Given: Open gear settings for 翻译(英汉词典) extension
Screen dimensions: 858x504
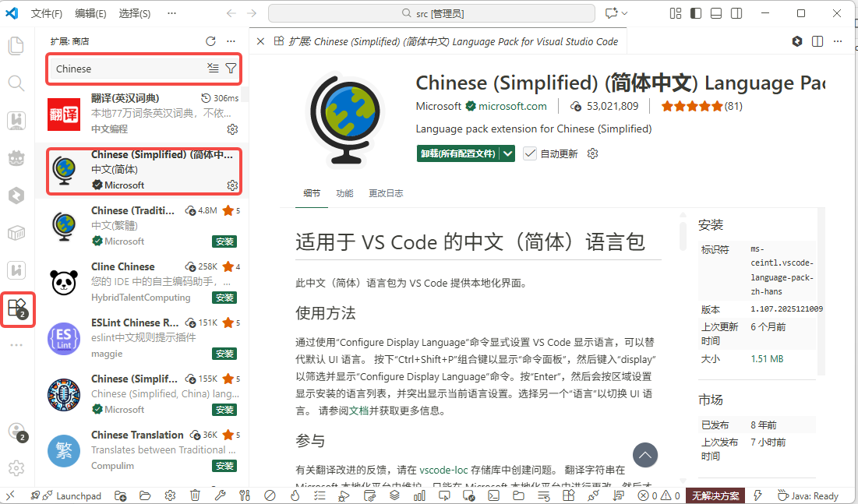Looking at the screenshot, I should [232, 129].
